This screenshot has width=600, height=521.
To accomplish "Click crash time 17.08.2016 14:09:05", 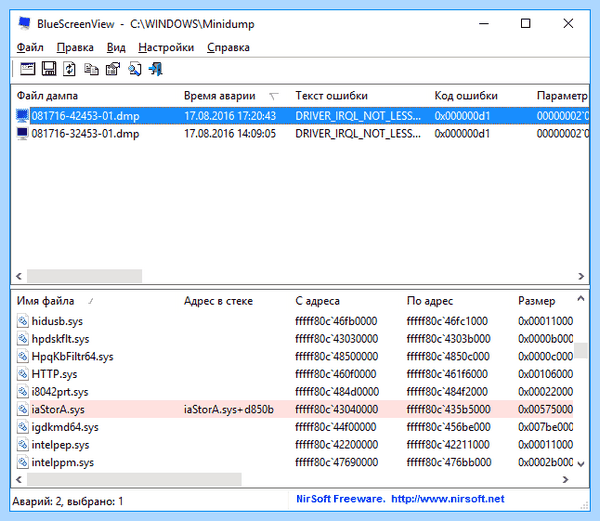I will coord(230,134).
